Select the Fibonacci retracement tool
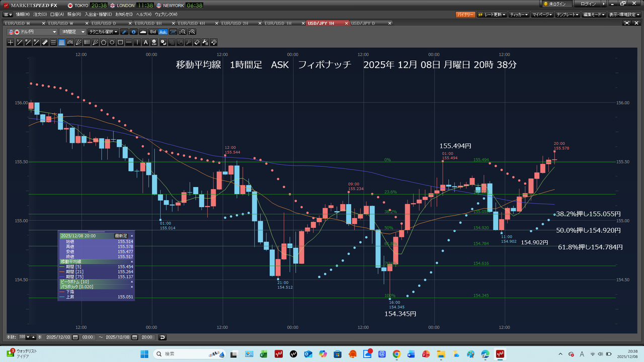 coord(61,42)
